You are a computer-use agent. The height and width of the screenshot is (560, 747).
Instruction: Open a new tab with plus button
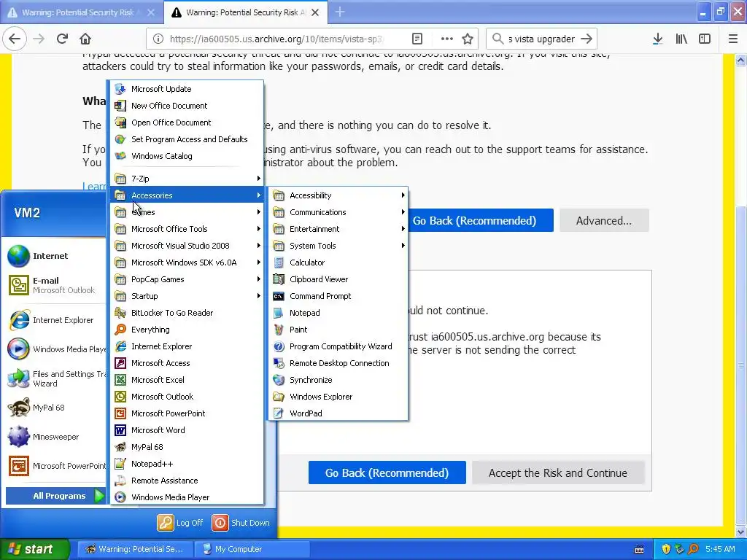tap(340, 12)
